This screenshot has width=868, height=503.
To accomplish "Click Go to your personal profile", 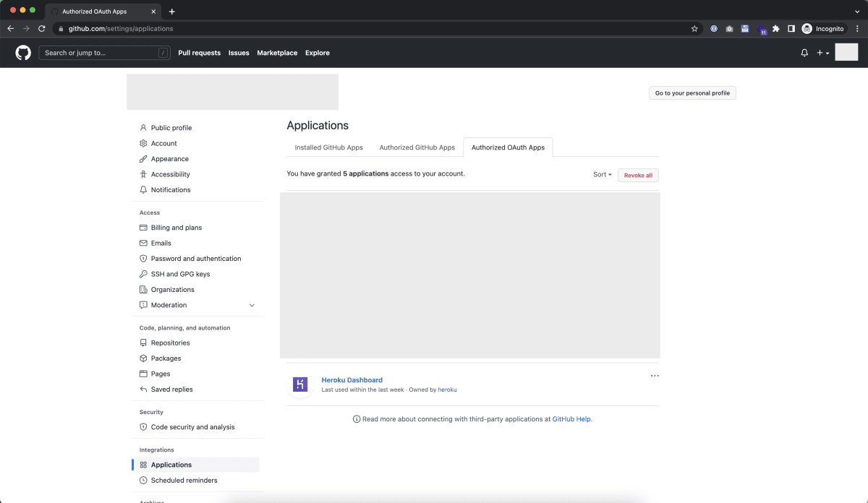I will pos(692,93).
